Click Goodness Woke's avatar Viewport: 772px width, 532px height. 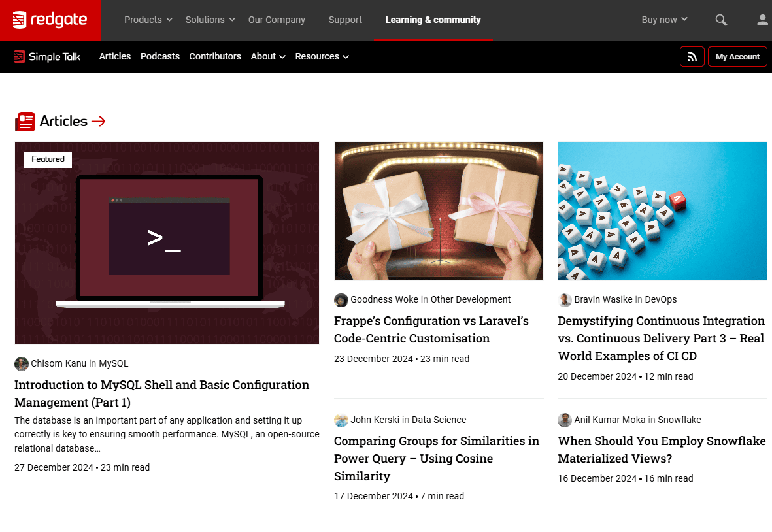pyautogui.click(x=341, y=300)
